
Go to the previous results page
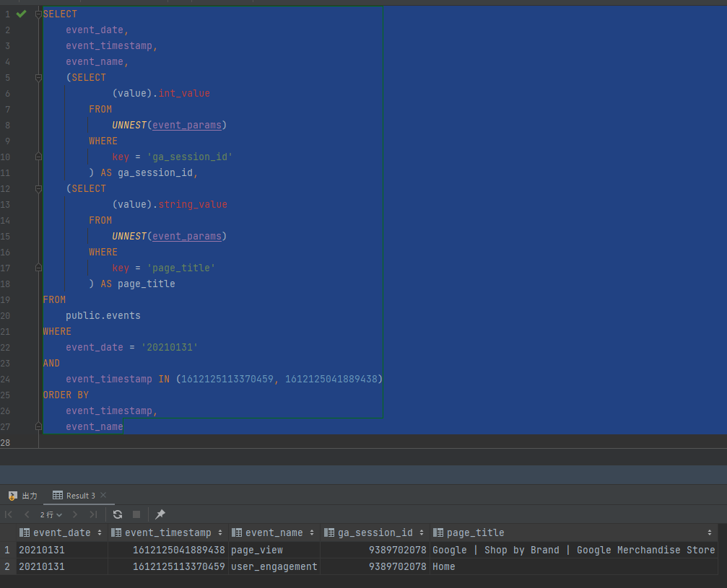click(27, 514)
